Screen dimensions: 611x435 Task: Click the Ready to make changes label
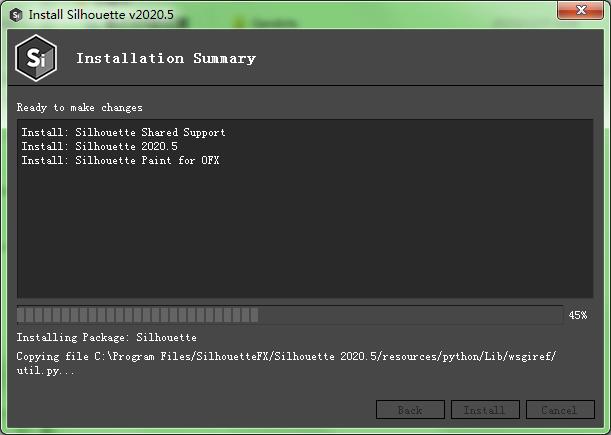79,108
